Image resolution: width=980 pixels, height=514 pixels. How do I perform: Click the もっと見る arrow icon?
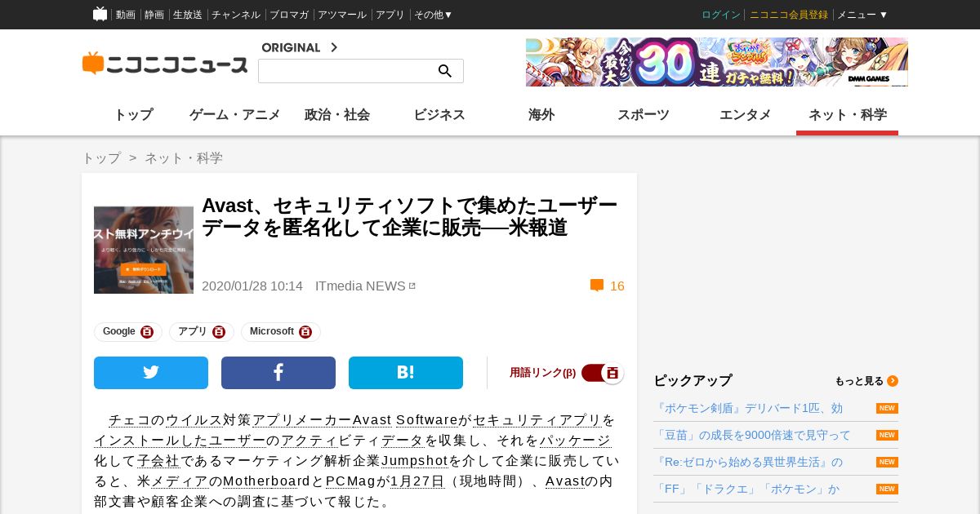(x=893, y=381)
